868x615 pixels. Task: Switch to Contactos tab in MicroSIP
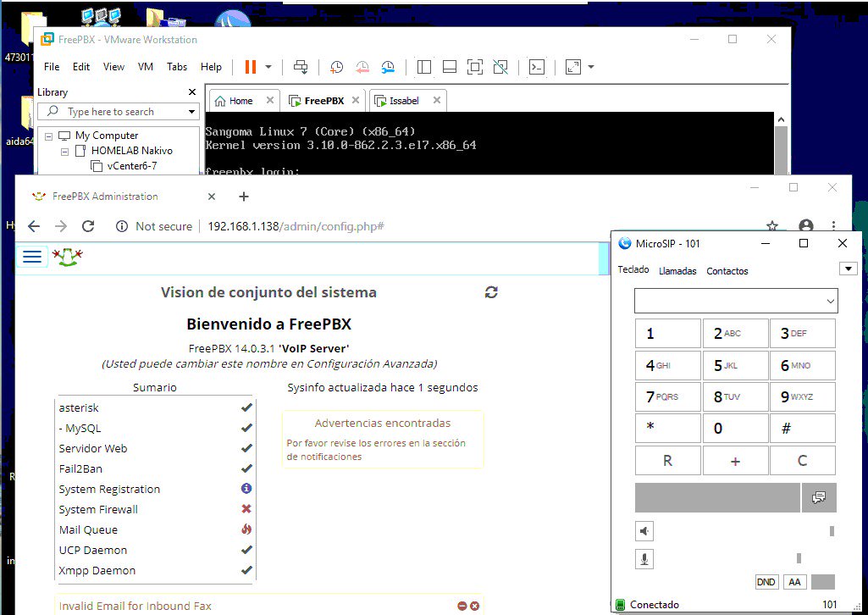[727, 271]
